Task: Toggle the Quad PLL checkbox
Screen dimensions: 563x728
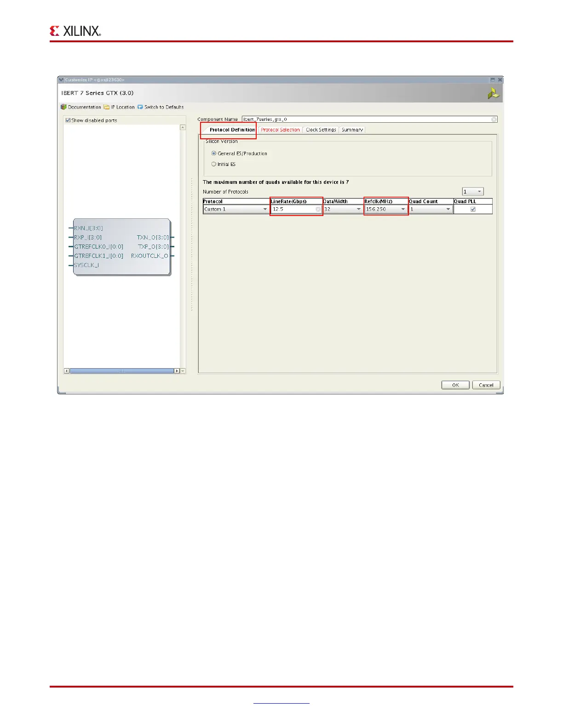Action: pyautogui.click(x=473, y=209)
